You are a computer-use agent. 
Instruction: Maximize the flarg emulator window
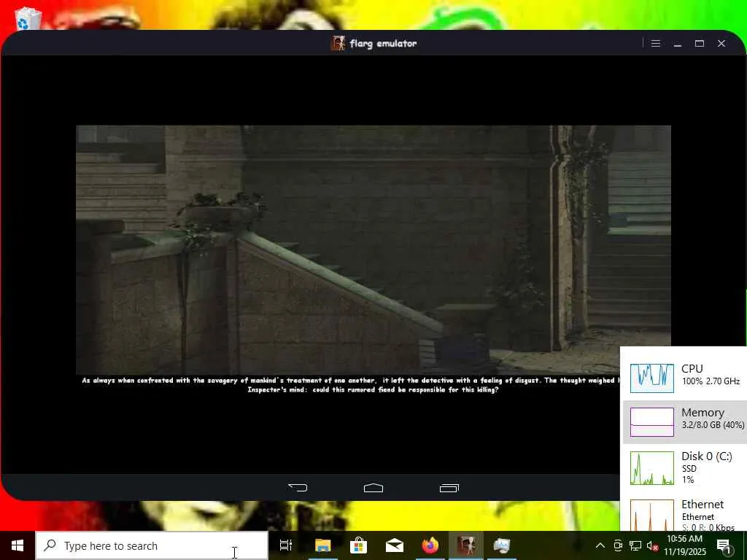point(700,43)
